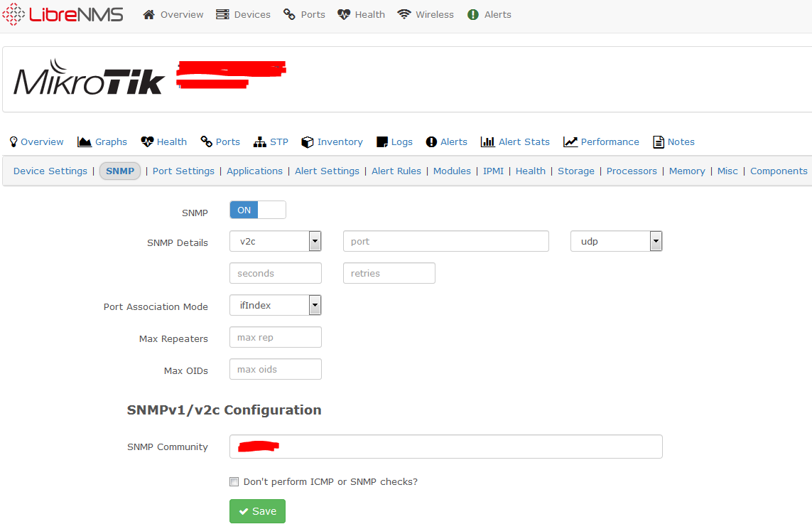
Task: Click the wifi icon beside Wireless
Action: (404, 14)
